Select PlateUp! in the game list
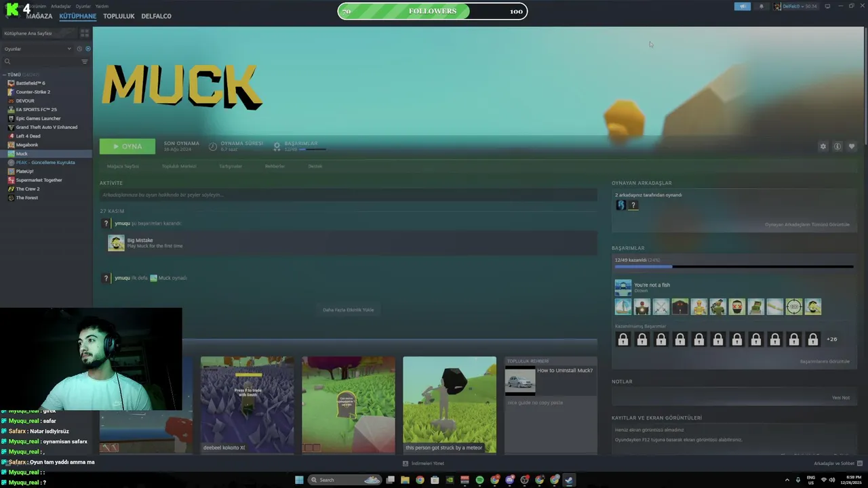The width and height of the screenshot is (868, 488). coord(46,171)
